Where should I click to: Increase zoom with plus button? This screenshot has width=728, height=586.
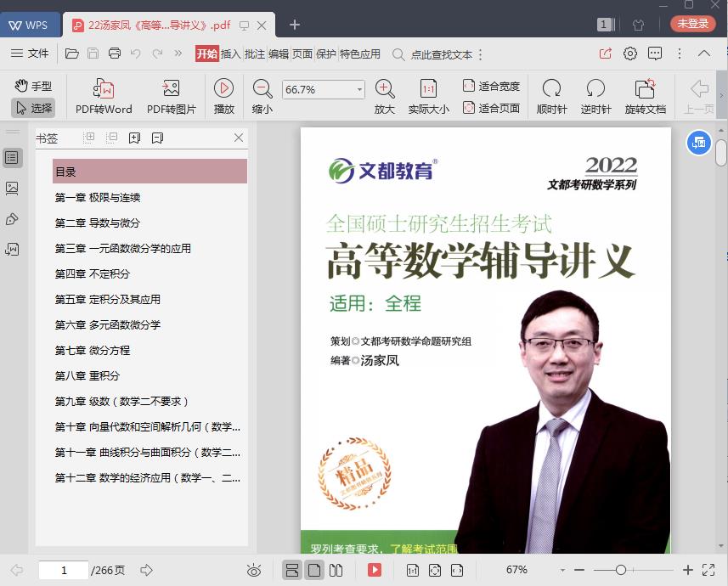pyautogui.click(x=688, y=570)
